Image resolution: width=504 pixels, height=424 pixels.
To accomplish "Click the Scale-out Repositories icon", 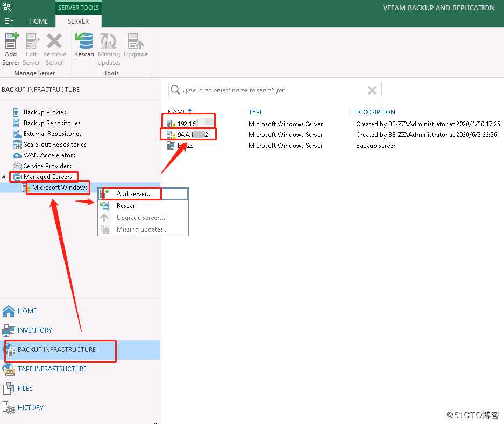I will pyautogui.click(x=17, y=145).
